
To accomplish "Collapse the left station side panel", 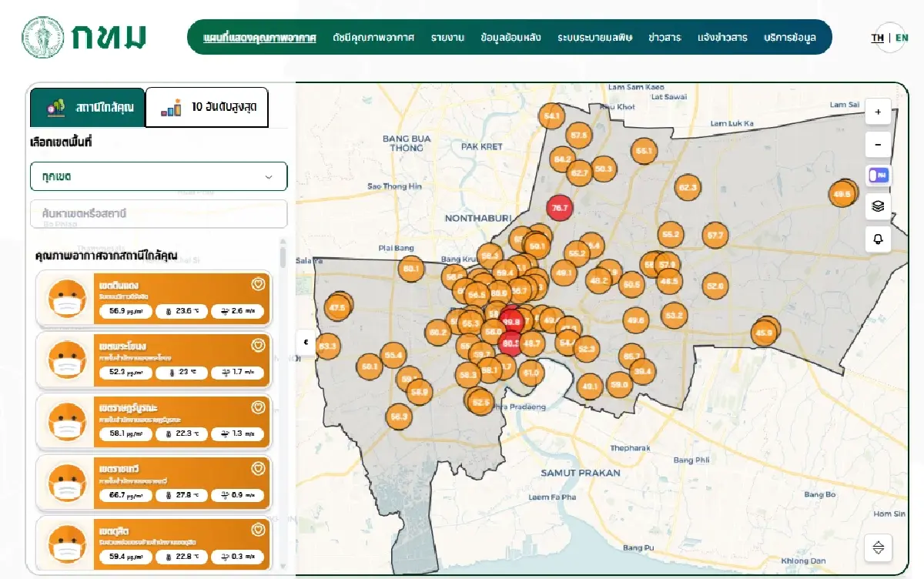I will (x=306, y=342).
